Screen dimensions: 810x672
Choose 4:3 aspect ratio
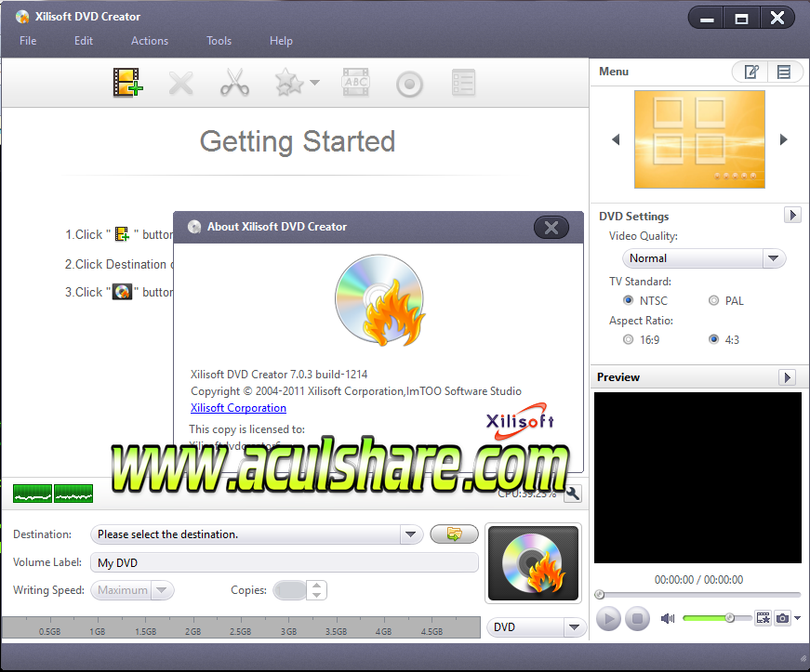pos(713,339)
